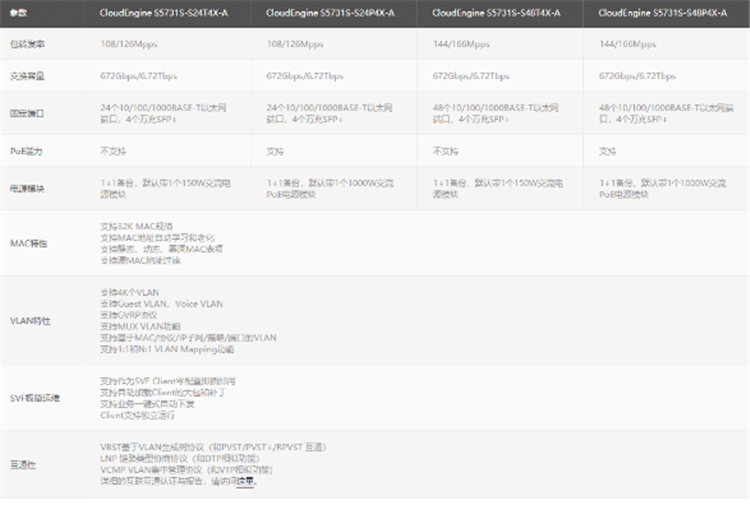
Task: Click the Guest VLAN, Voice VLAN text line
Action: click(161, 303)
